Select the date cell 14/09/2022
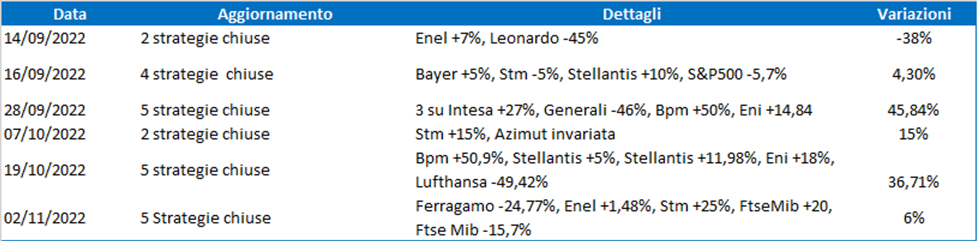 tap(45, 39)
